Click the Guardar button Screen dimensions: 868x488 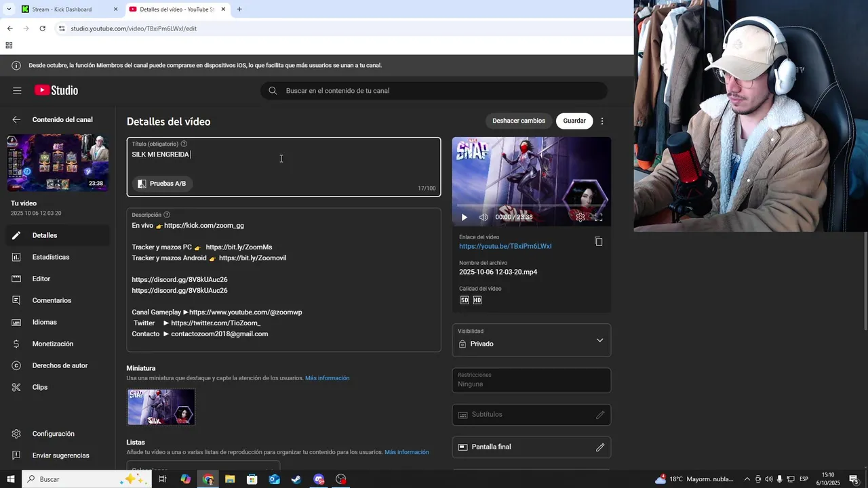pos(574,121)
